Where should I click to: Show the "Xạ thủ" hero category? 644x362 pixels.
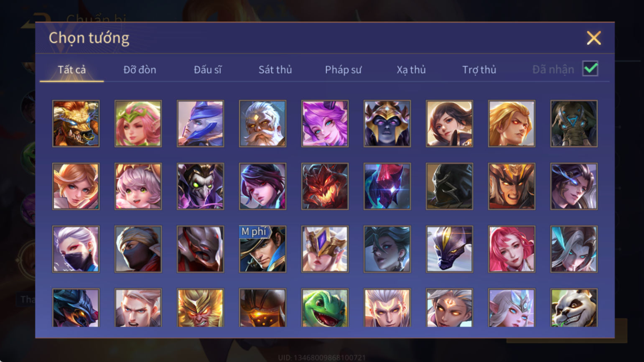(411, 70)
